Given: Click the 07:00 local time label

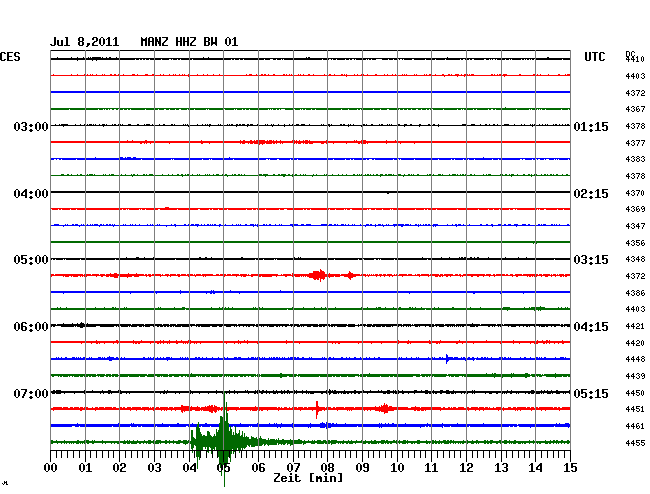Looking at the screenshot, I should tap(31, 393).
